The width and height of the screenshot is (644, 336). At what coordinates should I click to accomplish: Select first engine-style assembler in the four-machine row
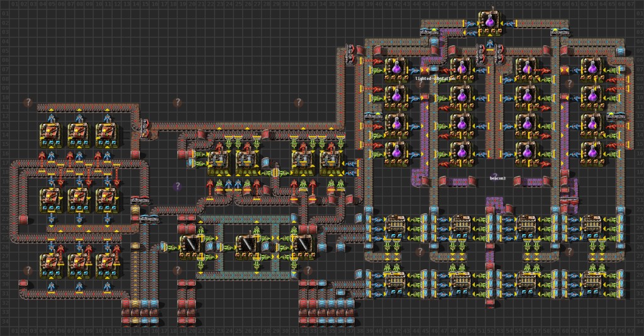coord(219,163)
